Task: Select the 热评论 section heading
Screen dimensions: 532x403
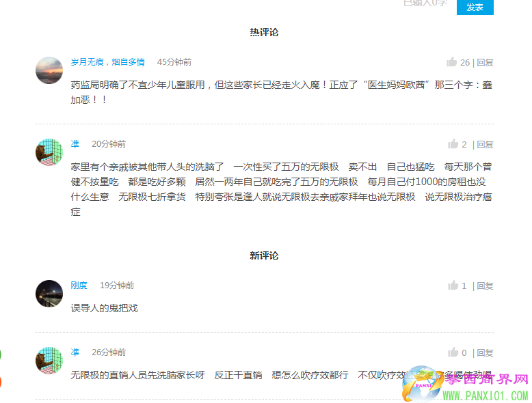Action: pos(264,32)
